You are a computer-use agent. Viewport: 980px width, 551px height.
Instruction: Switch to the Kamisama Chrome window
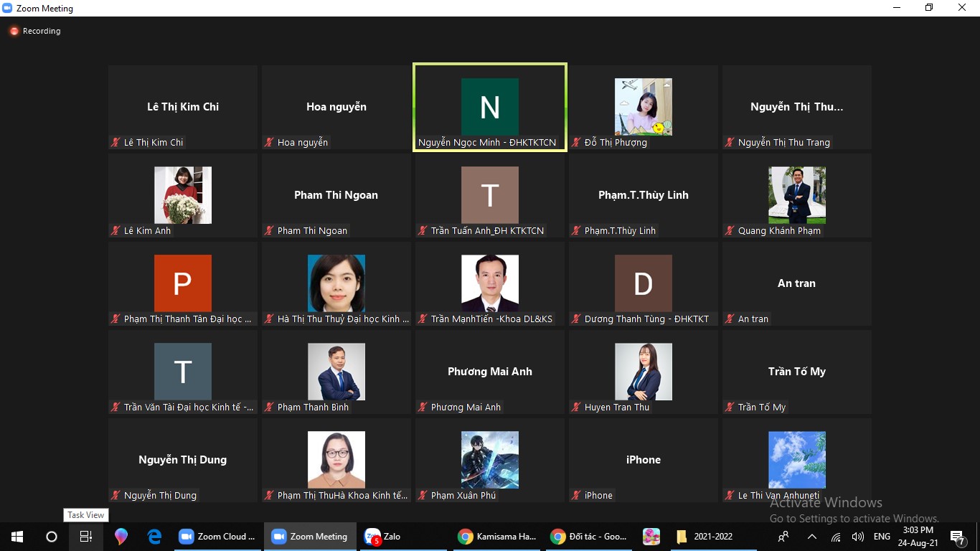498,537
